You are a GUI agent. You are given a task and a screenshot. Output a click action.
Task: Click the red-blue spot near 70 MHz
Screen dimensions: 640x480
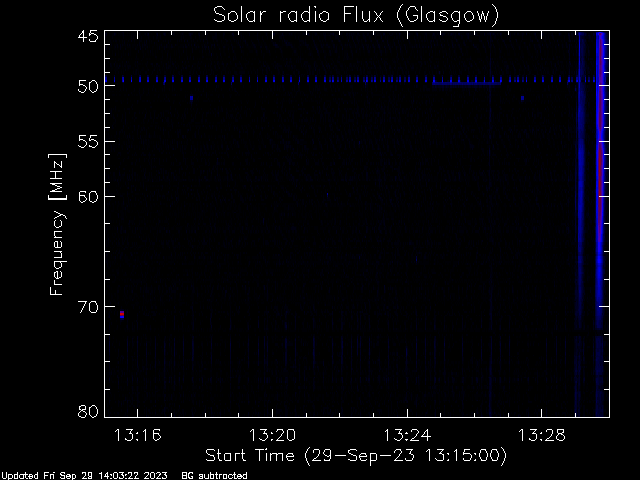[x=122, y=314]
